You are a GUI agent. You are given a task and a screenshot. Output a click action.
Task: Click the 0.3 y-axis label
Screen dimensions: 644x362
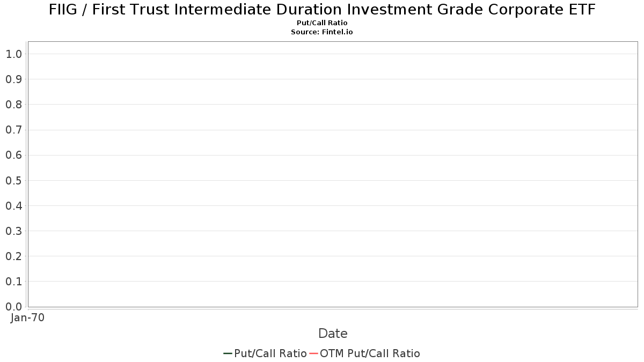click(x=13, y=231)
